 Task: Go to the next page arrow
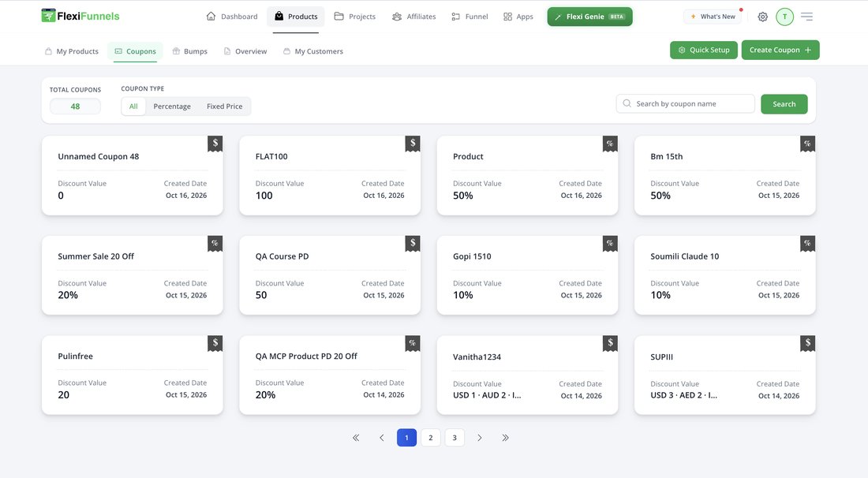[x=480, y=438]
